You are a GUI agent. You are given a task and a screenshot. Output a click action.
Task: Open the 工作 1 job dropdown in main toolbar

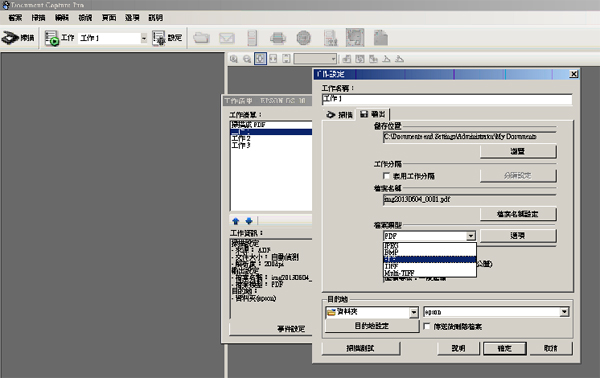pos(144,38)
